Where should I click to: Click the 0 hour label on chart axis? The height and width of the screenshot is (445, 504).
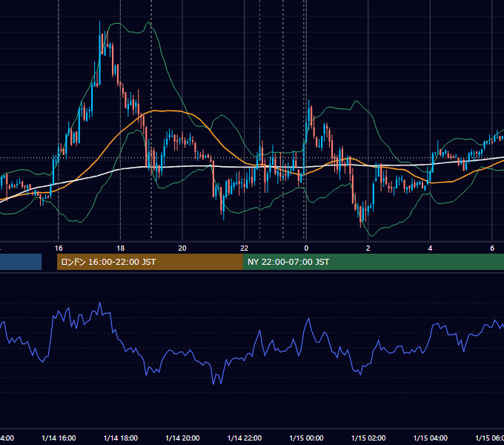tap(306, 248)
